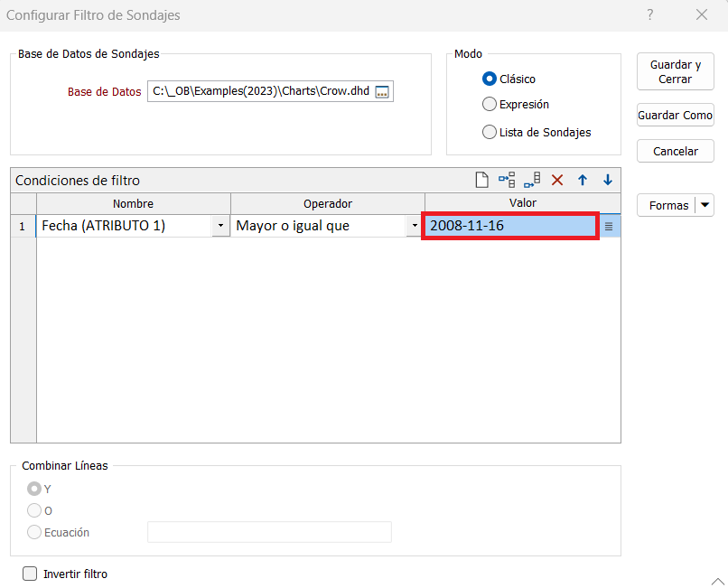The height and width of the screenshot is (588, 728).
Task: Delete the selected condition with the red X
Action: coord(557,180)
